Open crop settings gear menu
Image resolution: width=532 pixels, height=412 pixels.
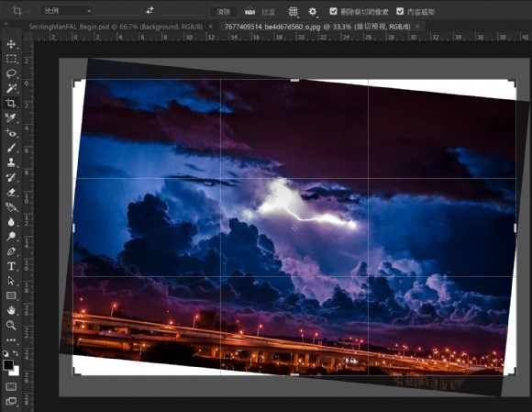(313, 11)
